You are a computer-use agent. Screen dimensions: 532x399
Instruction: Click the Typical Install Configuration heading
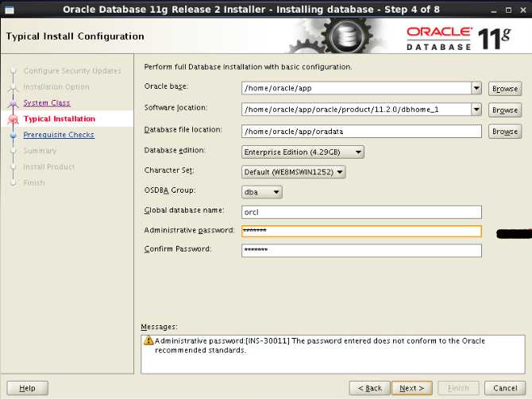pyautogui.click(x=75, y=36)
